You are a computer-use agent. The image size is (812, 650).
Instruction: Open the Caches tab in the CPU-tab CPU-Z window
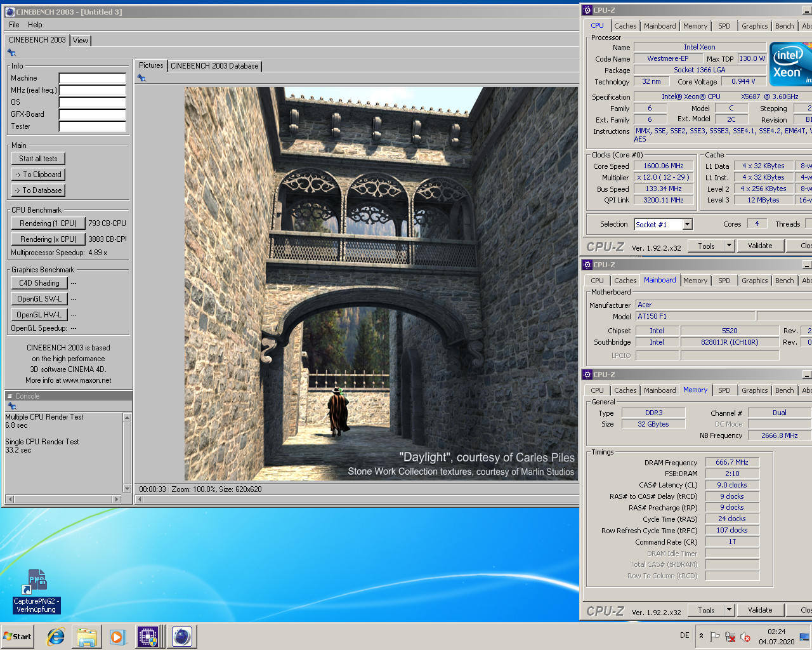coord(625,26)
